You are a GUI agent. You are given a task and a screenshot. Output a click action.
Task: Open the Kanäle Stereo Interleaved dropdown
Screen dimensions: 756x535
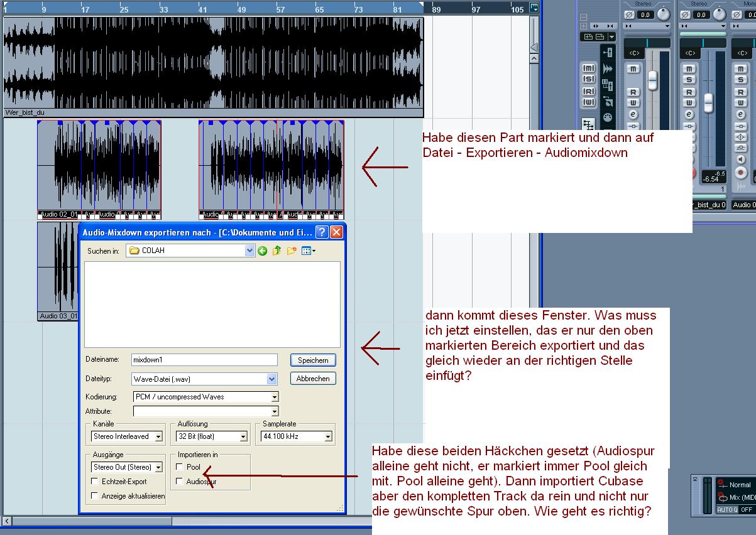click(158, 436)
